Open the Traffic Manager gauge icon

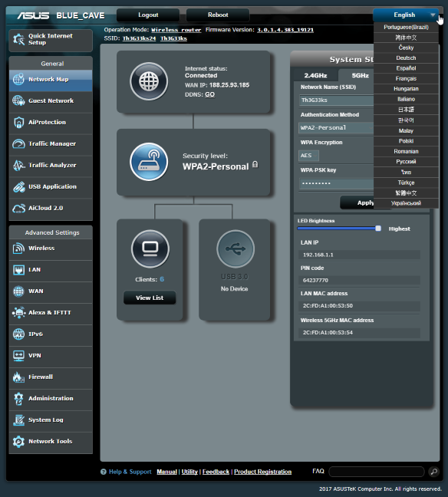click(18, 143)
